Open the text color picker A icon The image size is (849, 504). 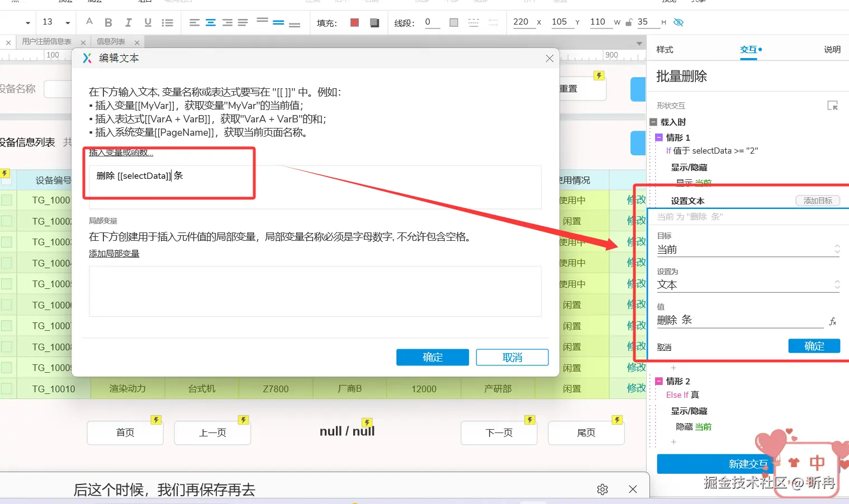tap(89, 22)
